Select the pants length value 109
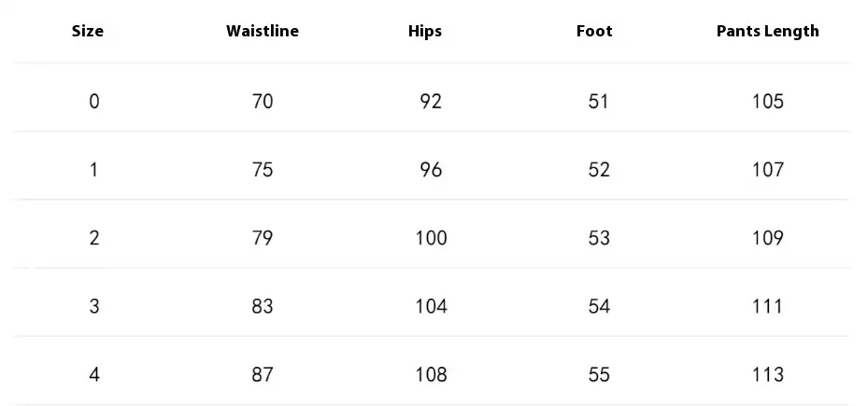Viewport: 868px width, 406px height. [767, 238]
